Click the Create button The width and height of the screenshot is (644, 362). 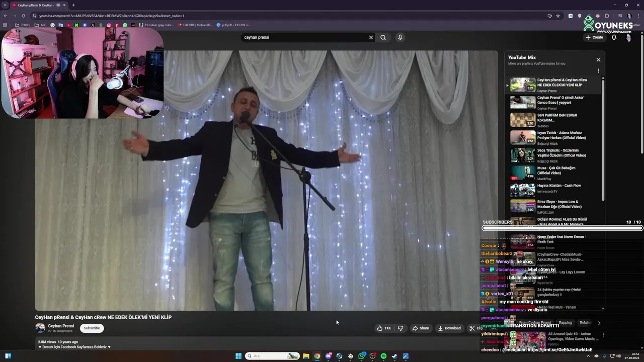[x=594, y=37]
